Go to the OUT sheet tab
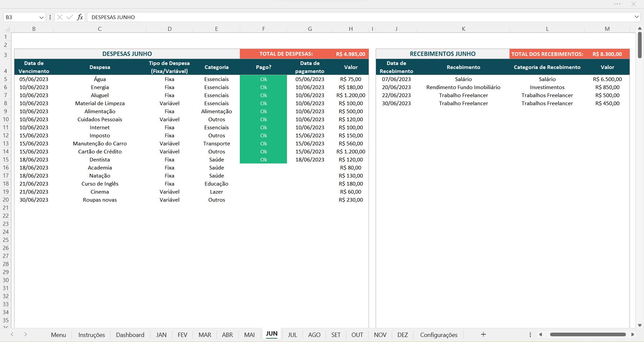 tap(357, 335)
